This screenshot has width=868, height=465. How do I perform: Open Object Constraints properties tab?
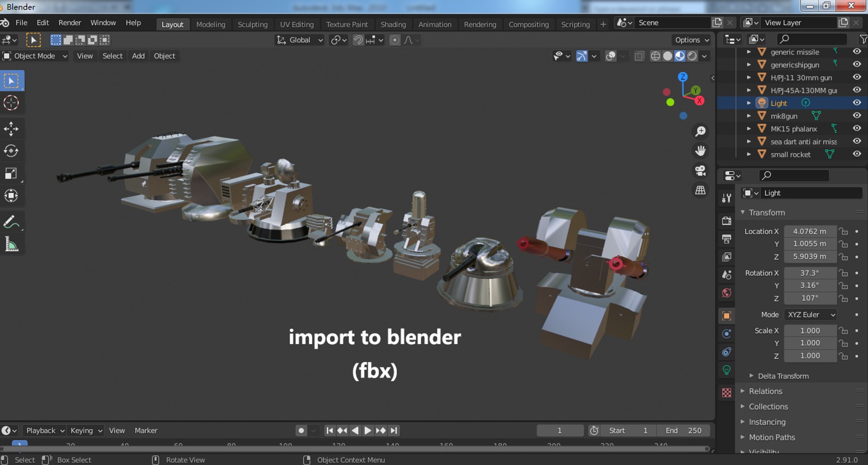[726, 352]
